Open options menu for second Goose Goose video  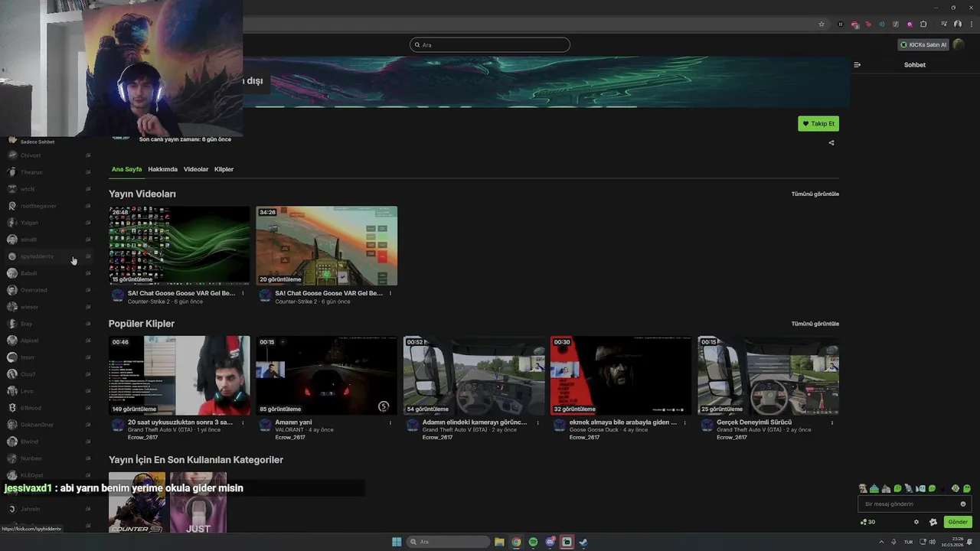(x=390, y=293)
